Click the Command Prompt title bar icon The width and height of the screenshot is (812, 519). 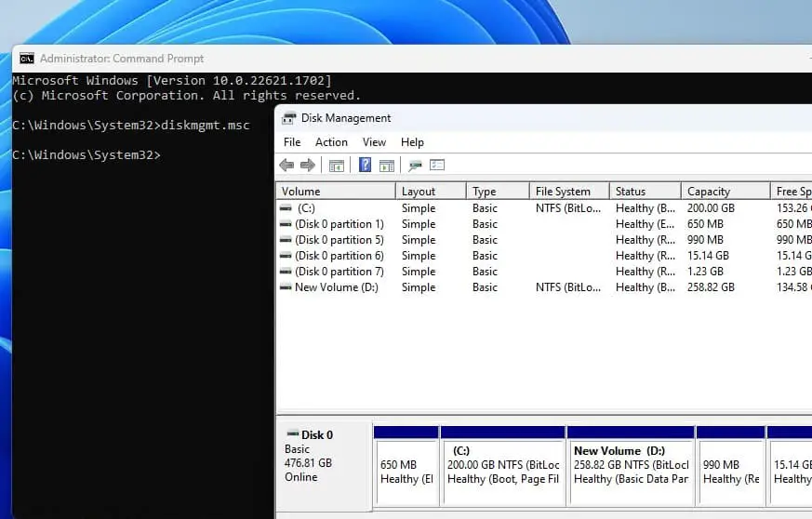coord(27,58)
